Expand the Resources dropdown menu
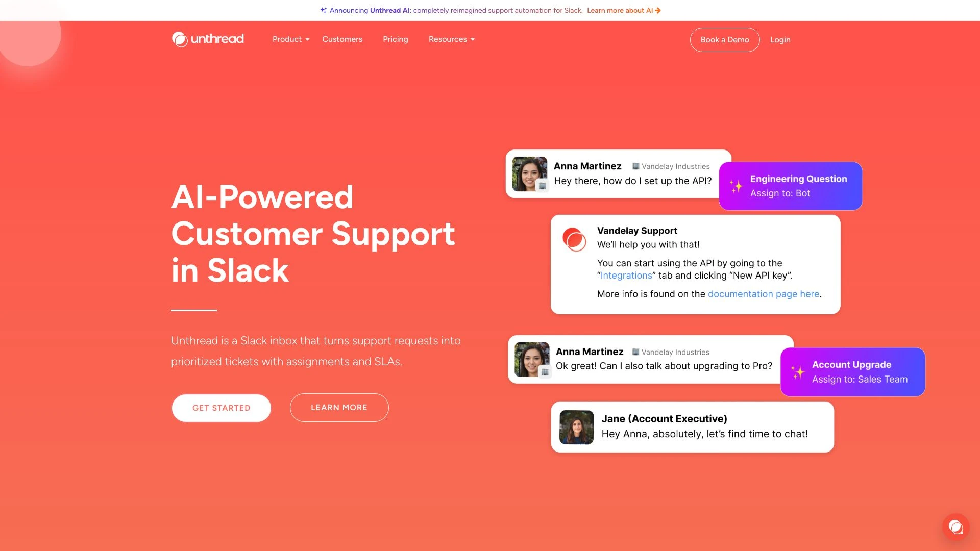980x551 pixels. (x=452, y=39)
